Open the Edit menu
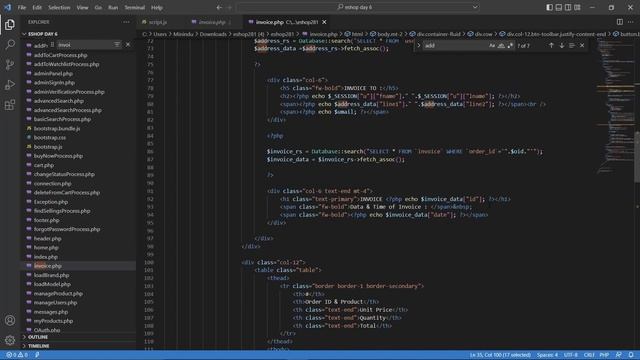The image size is (640, 360). 37,7
